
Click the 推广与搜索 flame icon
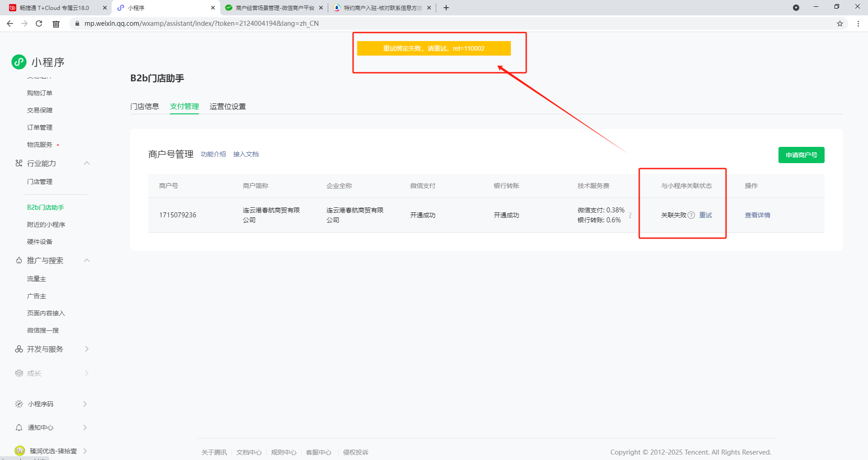click(x=19, y=260)
